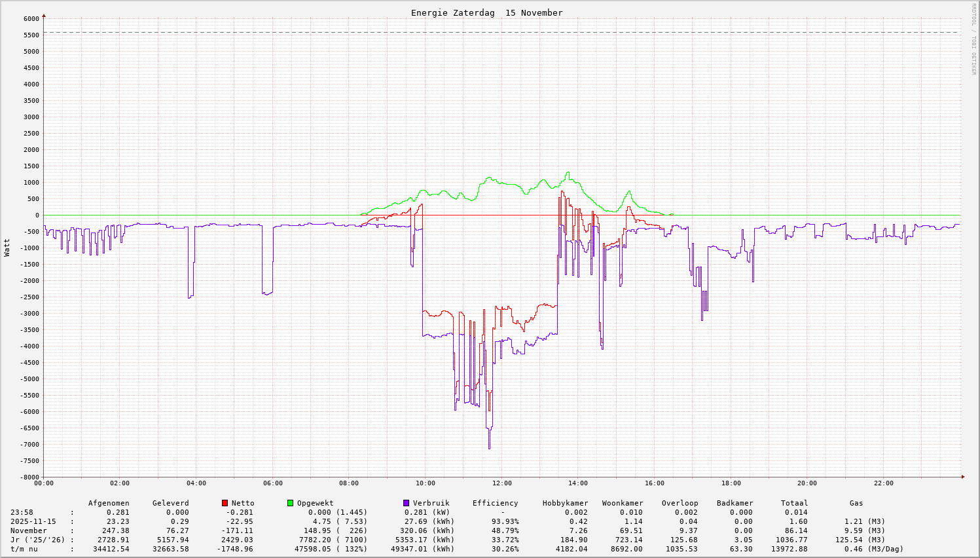Select the November row label

pyautogui.click(x=29, y=530)
